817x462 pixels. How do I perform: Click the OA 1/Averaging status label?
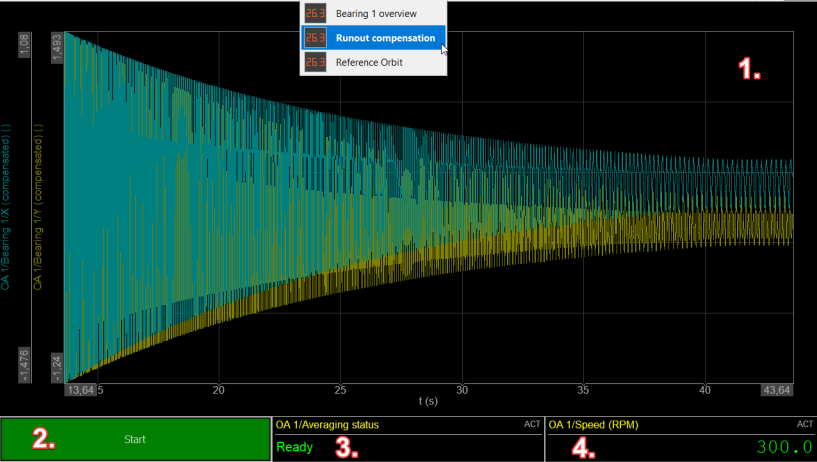pyautogui.click(x=327, y=425)
